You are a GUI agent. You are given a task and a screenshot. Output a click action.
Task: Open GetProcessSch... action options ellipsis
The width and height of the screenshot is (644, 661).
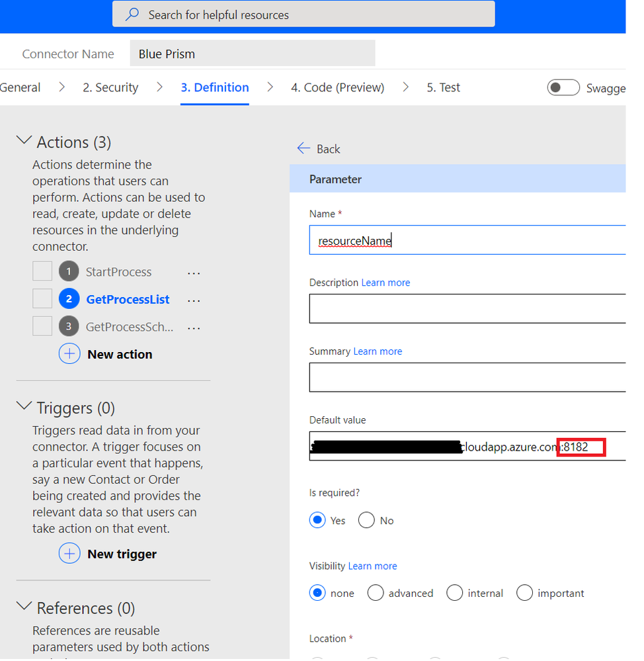tap(194, 328)
